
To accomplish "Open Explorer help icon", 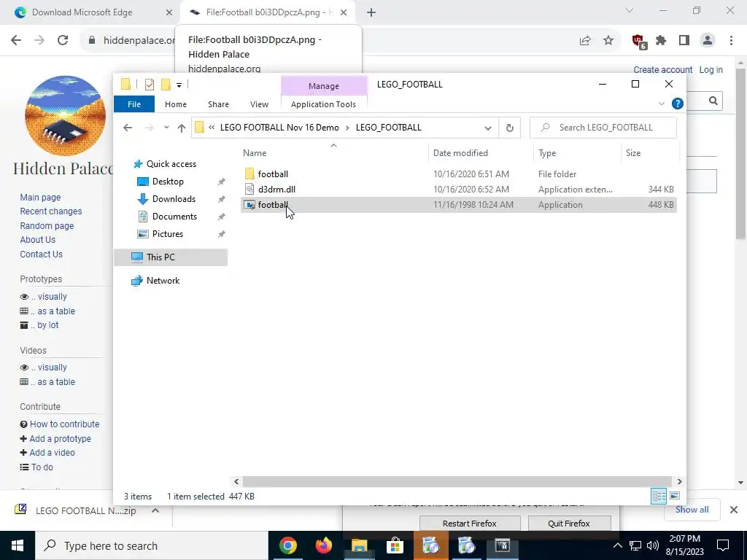I will point(677,104).
